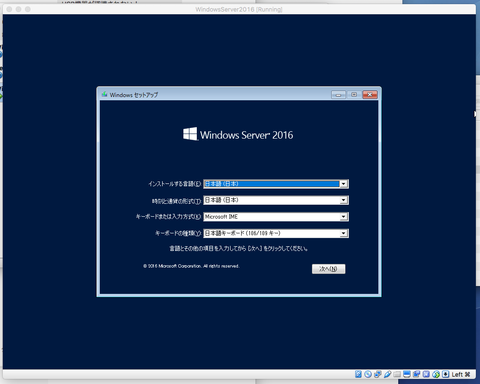The width and height of the screenshot is (480, 384).
Task: Click the video capture status icon
Action: (x=417, y=374)
